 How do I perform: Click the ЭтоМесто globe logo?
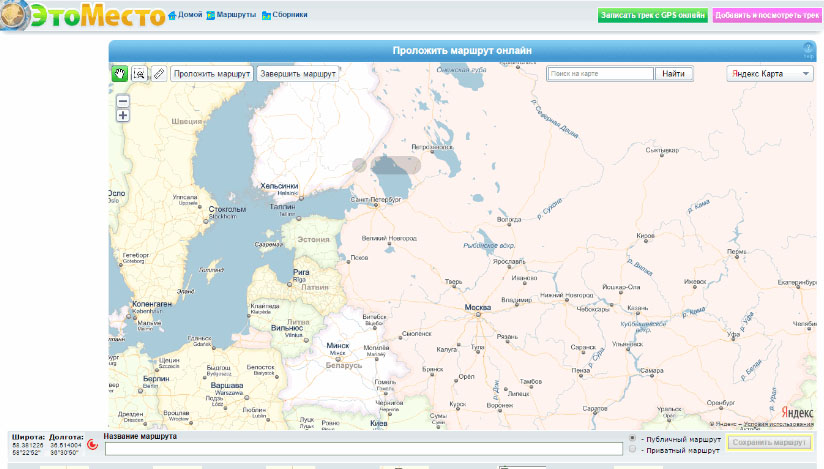pos(15,15)
